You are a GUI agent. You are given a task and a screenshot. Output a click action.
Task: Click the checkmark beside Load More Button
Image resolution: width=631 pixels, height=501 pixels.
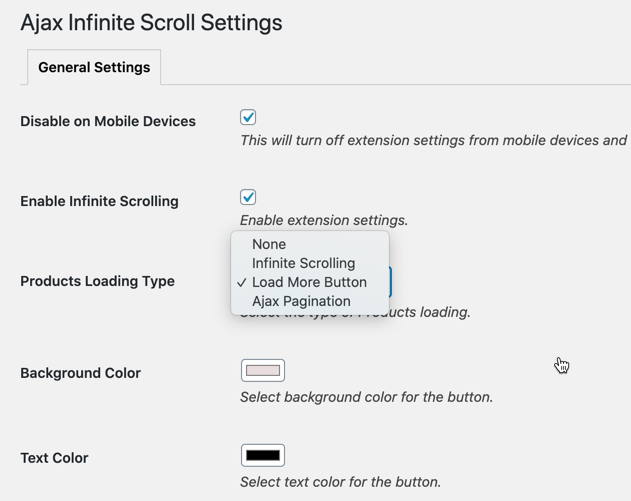[x=242, y=282]
